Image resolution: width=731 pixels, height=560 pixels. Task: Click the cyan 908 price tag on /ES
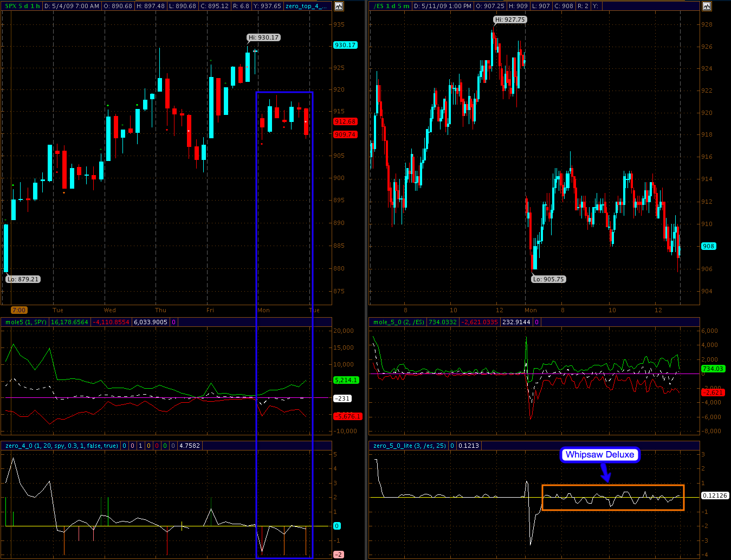pyautogui.click(x=708, y=246)
